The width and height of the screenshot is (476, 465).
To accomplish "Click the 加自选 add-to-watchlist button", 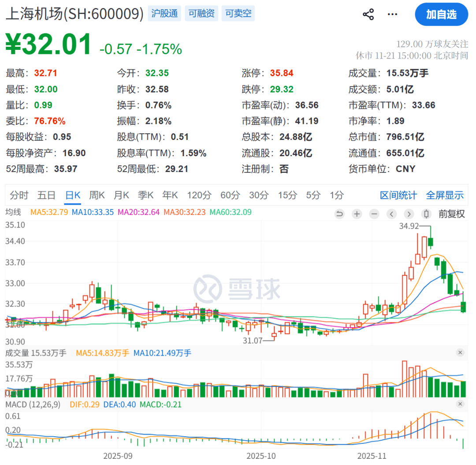I will tap(441, 14).
